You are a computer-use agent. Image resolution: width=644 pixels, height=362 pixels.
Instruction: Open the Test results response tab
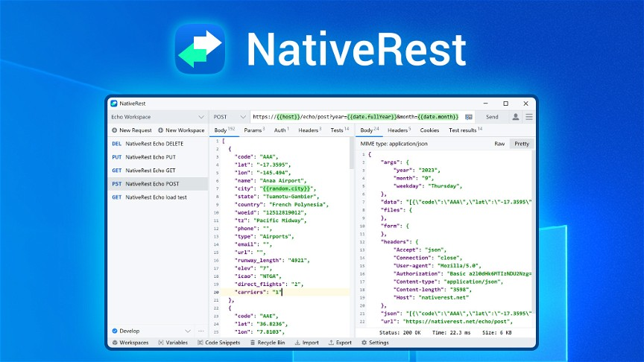pyautogui.click(x=465, y=130)
